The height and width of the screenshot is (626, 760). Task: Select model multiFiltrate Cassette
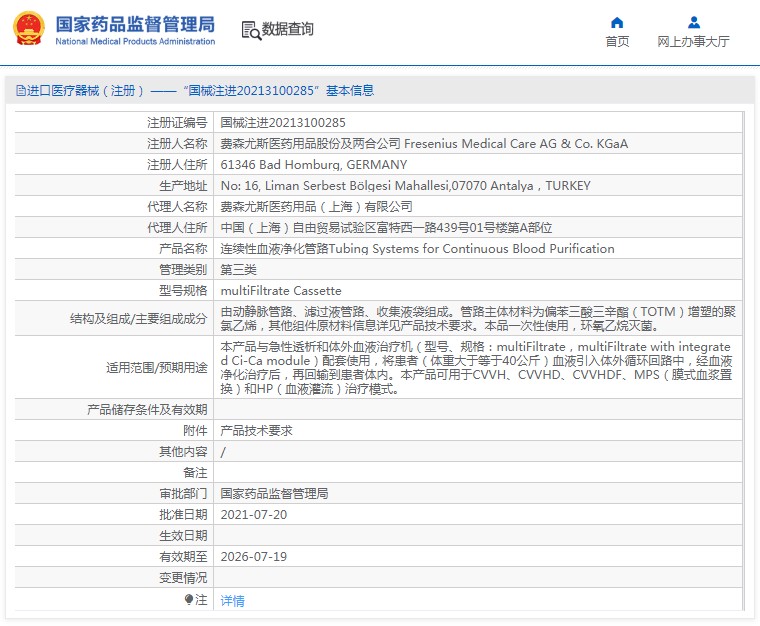281,291
